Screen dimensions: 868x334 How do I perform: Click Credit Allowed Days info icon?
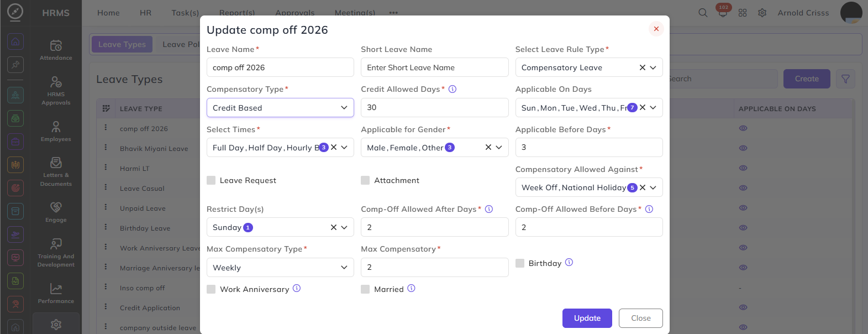coord(453,89)
